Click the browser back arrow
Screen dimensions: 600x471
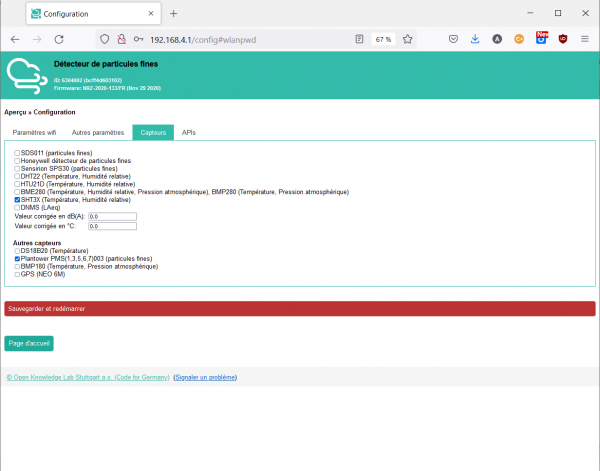coord(14,39)
